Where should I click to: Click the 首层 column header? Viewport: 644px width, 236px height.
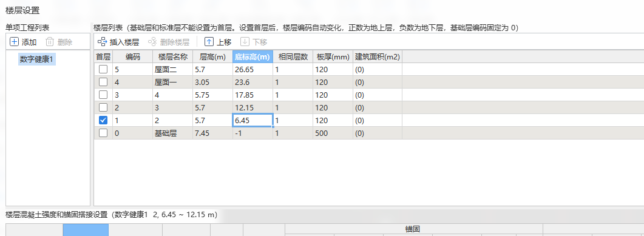pos(104,56)
